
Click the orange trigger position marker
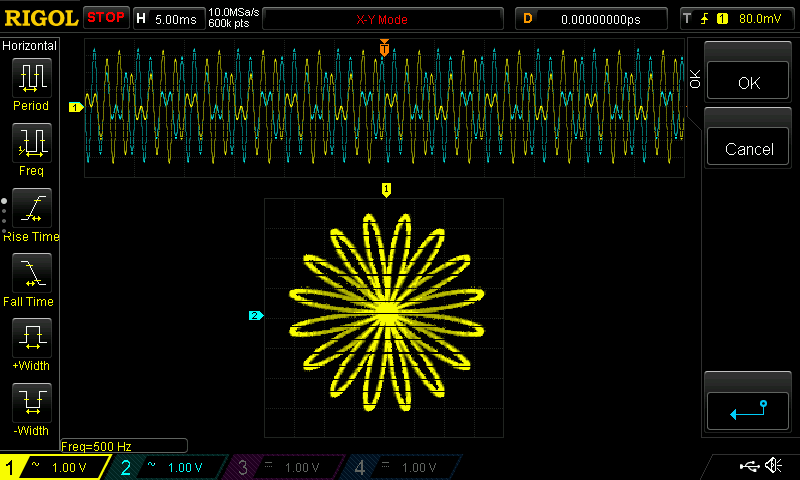385,47
